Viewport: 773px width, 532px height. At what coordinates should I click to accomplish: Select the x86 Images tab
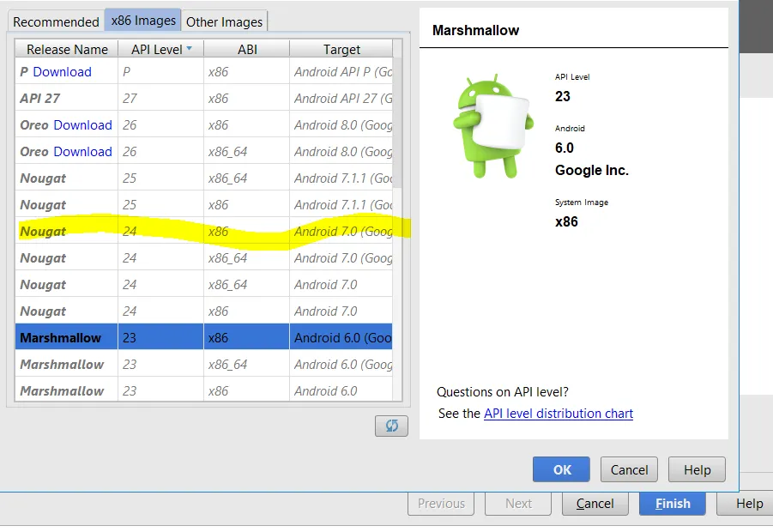point(143,21)
